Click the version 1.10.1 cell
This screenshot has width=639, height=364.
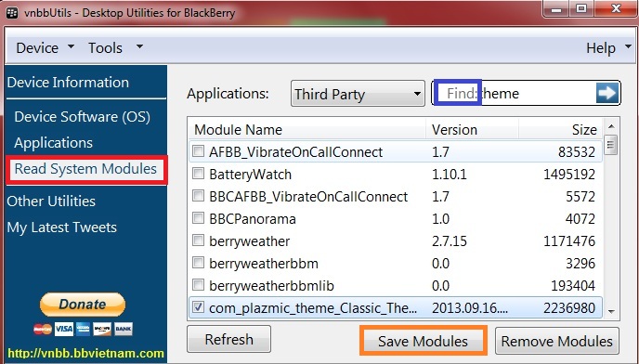(450, 175)
